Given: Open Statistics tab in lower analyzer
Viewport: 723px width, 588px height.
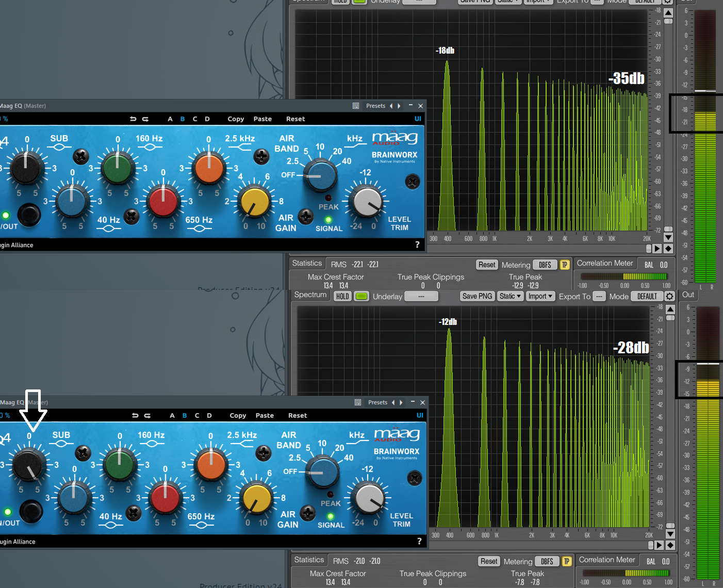Looking at the screenshot, I should click(x=309, y=560).
